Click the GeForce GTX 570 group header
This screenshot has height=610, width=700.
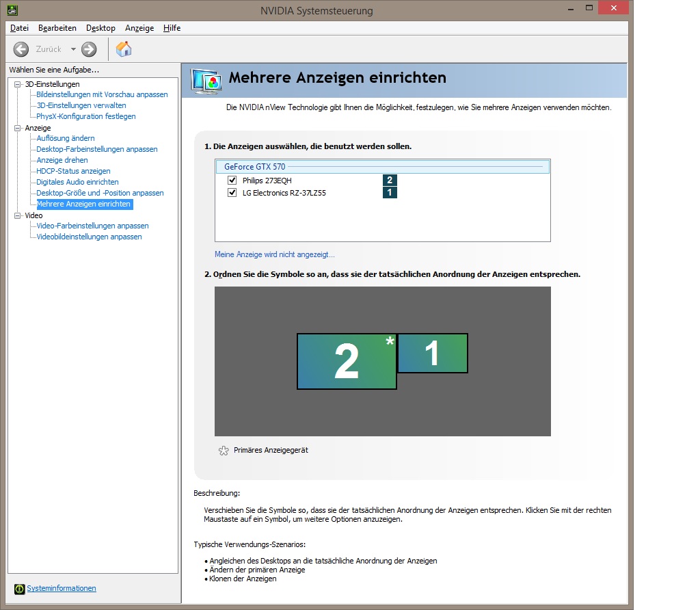click(382, 167)
